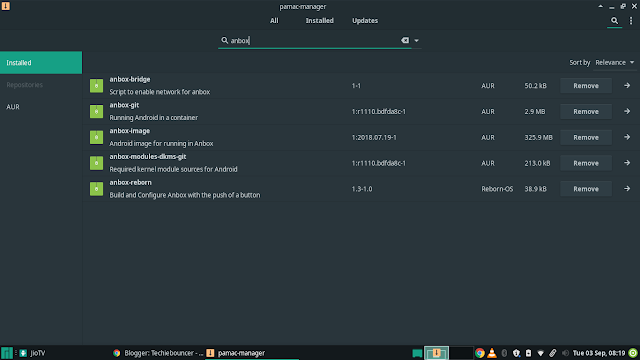Switch to first workspace in pager
640x360 pixels.
[436, 353]
